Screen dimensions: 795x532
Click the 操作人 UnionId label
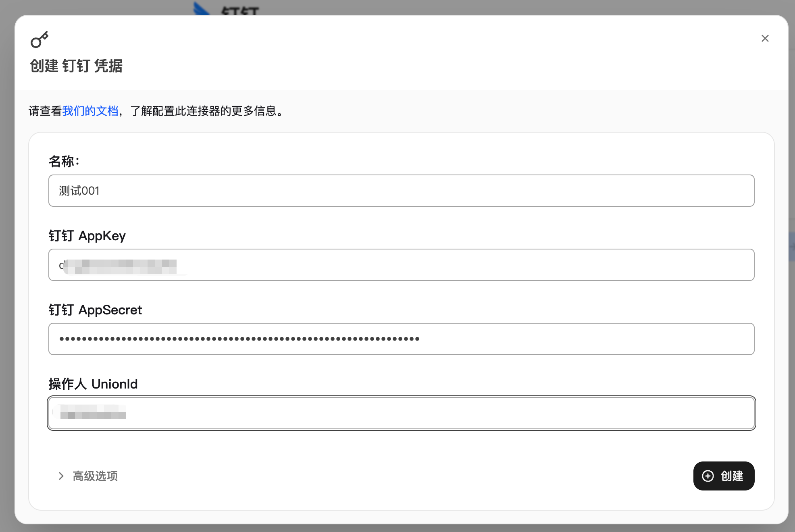click(x=93, y=384)
